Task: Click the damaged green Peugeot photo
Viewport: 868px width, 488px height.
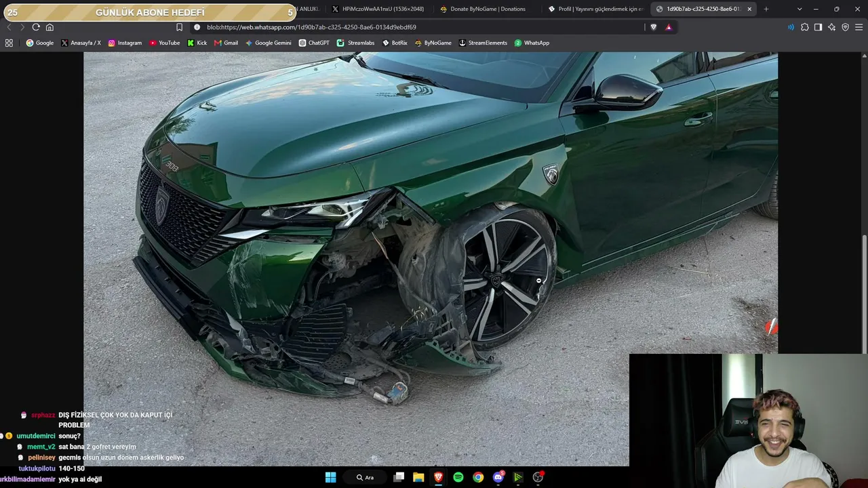Action: point(431,259)
